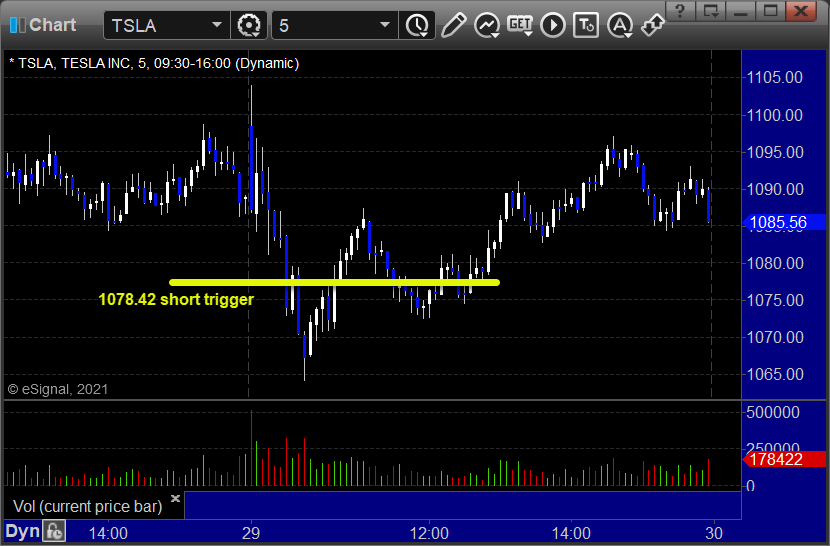Screen dimensions: 830x546
Task: Click the 29 date axis label
Action: [251, 533]
